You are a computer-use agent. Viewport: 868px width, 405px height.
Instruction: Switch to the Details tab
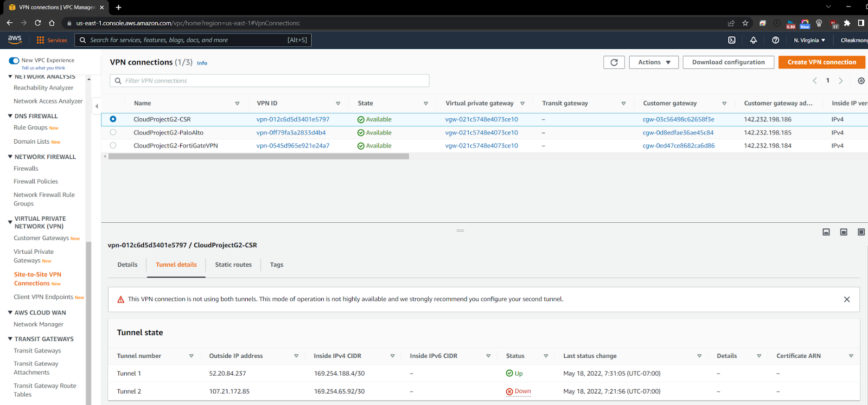(127, 265)
